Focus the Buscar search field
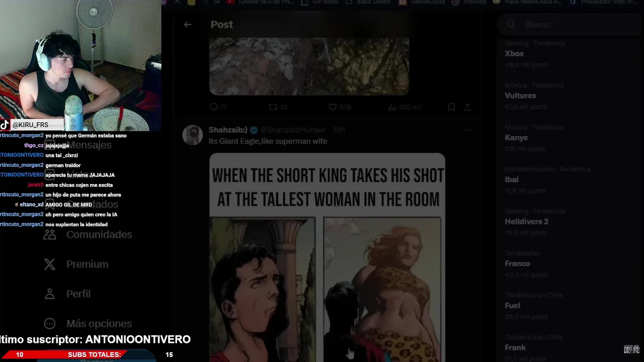 571,24
